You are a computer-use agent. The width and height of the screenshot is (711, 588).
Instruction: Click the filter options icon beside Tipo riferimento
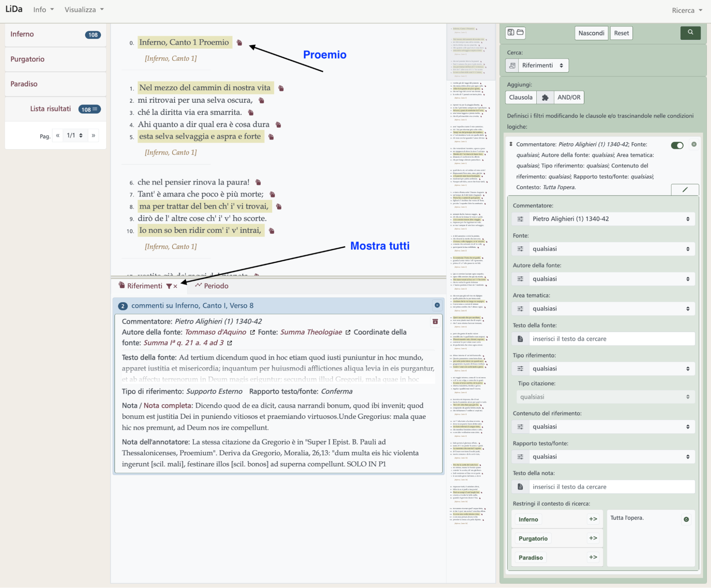coord(520,369)
